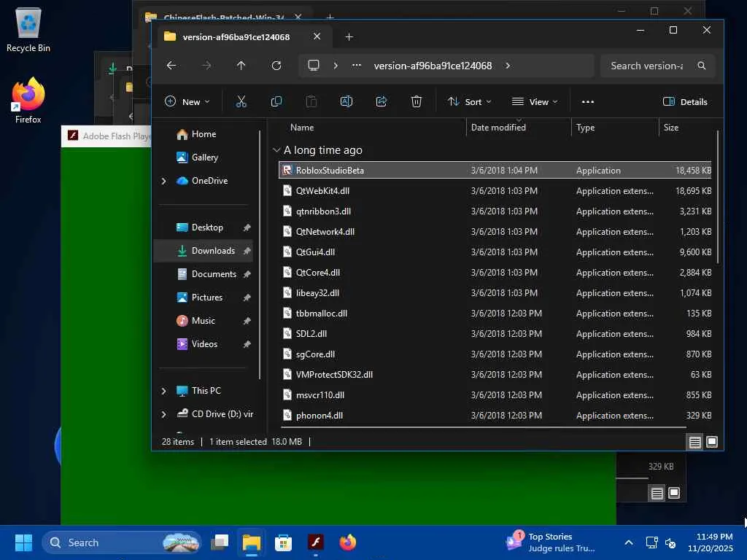
Task: Add a new Explorer tab
Action: pos(349,36)
